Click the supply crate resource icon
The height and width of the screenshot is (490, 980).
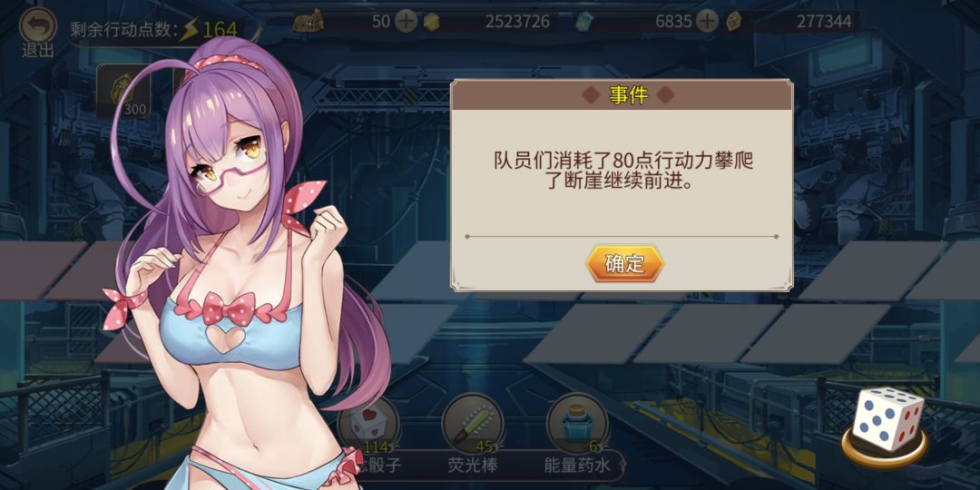(309, 22)
